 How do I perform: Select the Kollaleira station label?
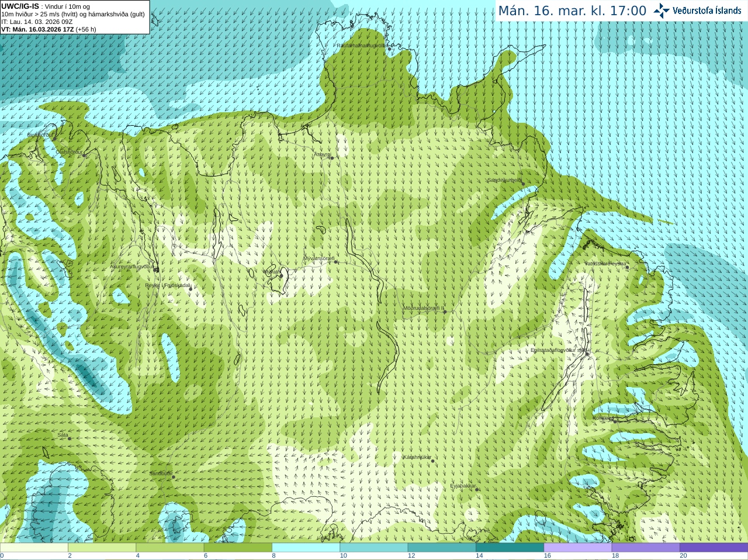click(604, 418)
